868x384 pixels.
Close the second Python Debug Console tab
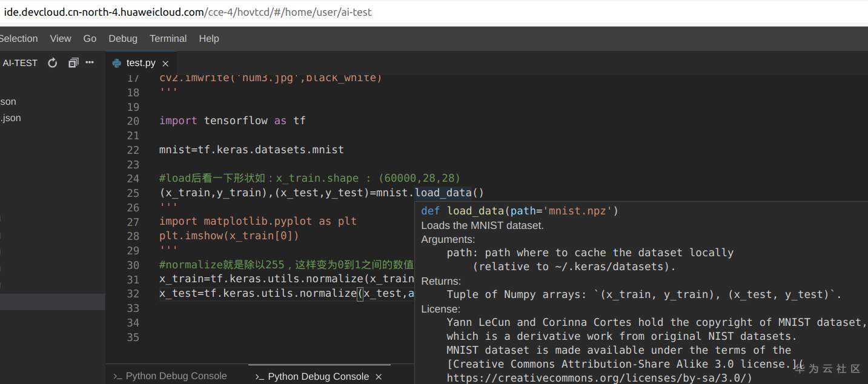379,377
